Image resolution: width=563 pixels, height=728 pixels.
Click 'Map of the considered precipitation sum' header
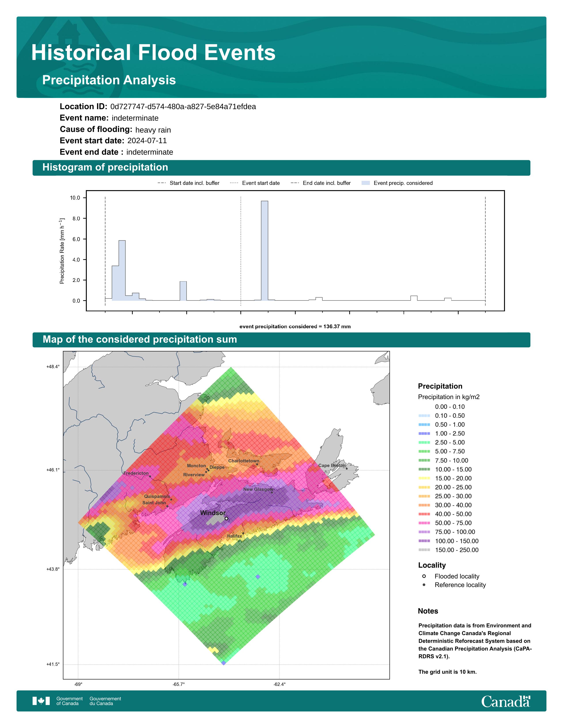click(x=281, y=340)
